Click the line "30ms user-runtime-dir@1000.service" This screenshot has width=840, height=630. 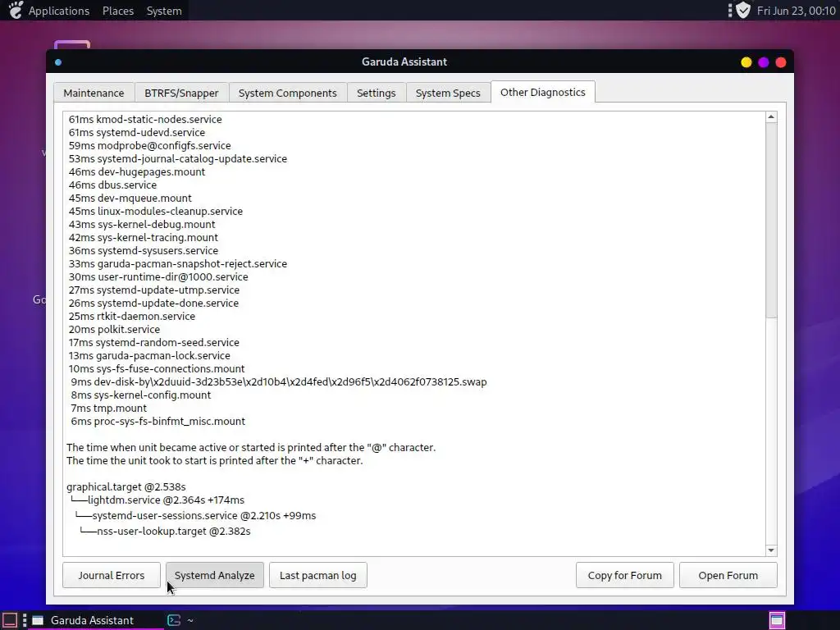pos(158,276)
